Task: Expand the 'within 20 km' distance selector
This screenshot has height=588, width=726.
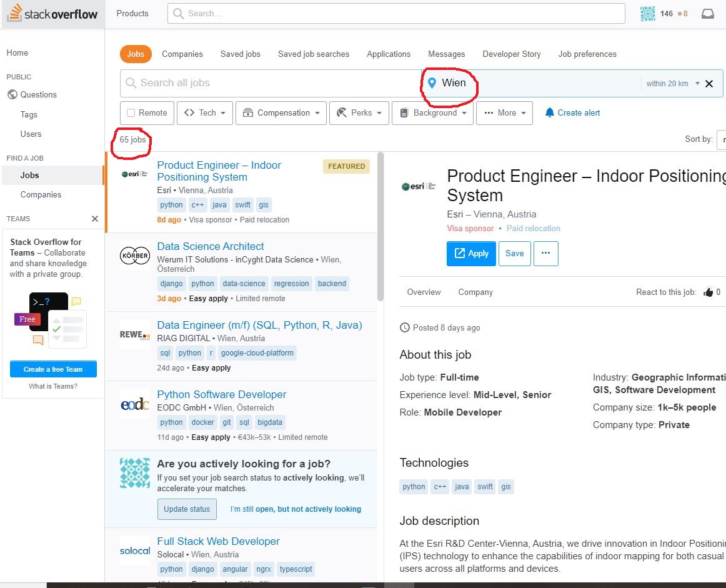Action: point(674,82)
